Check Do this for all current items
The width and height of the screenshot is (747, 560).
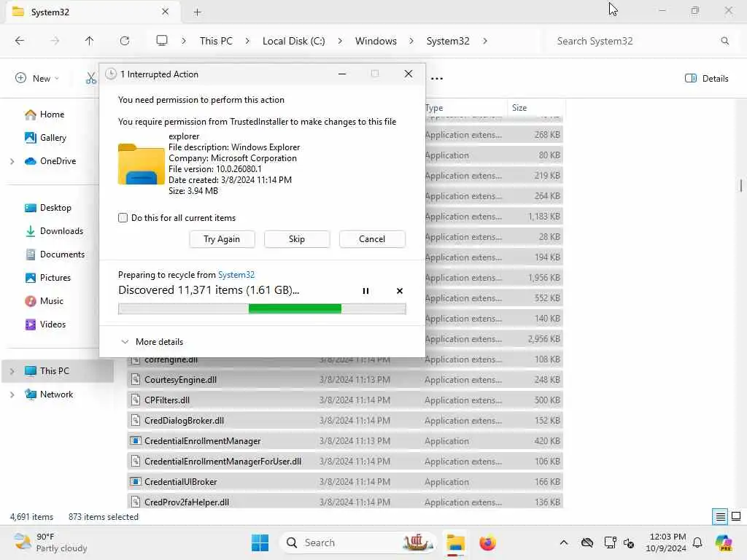point(123,217)
